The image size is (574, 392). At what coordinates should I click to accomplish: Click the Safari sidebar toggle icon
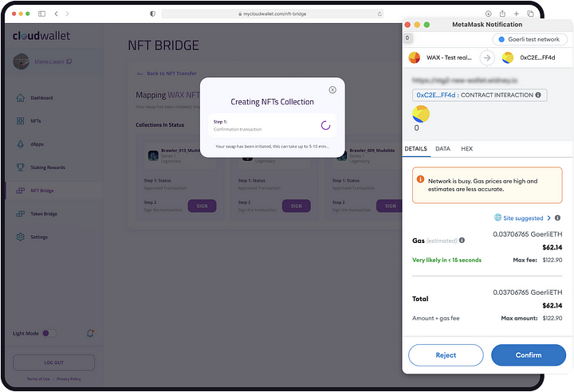(x=41, y=14)
